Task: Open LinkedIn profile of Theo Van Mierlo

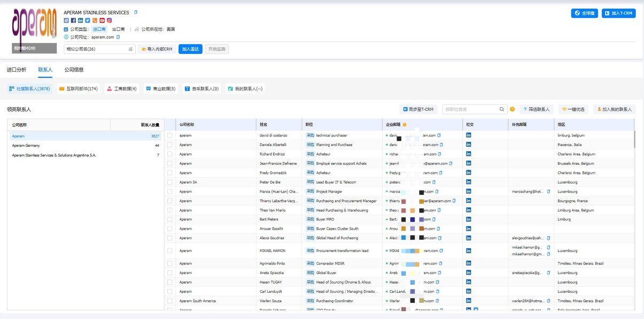Action: [469, 210]
